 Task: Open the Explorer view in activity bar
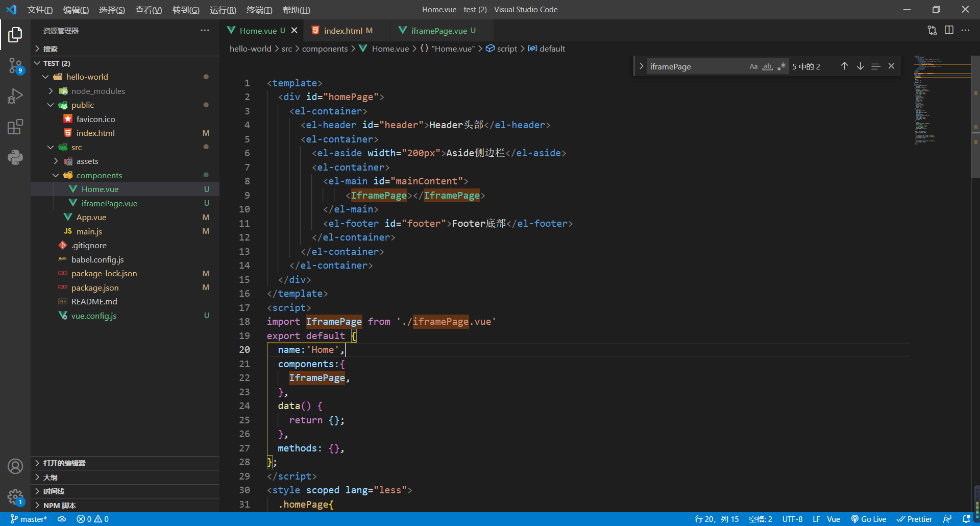(x=15, y=35)
